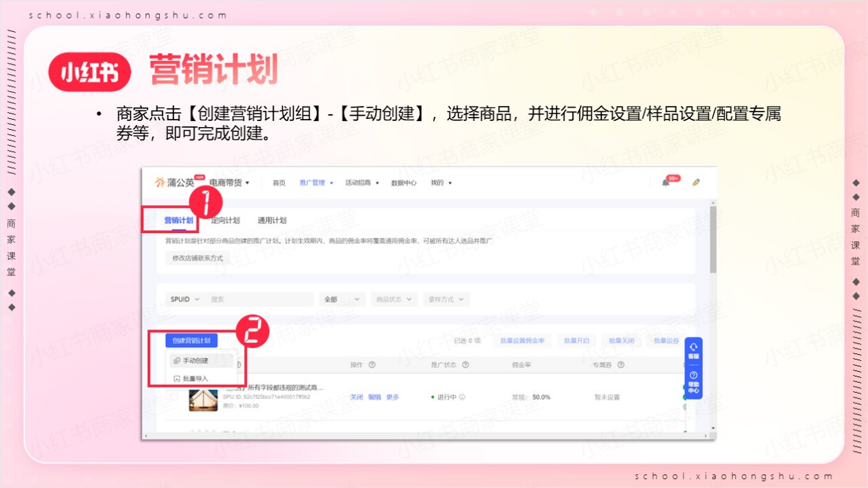Image resolution: width=868 pixels, height=488 pixels.
Task: Switch to the 营销计划 tab
Action: [x=179, y=220]
